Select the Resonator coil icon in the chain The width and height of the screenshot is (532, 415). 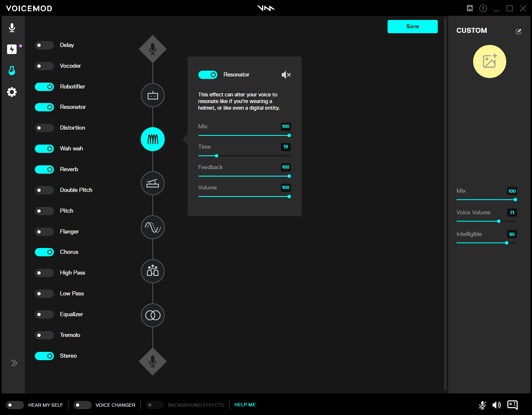[x=152, y=139]
